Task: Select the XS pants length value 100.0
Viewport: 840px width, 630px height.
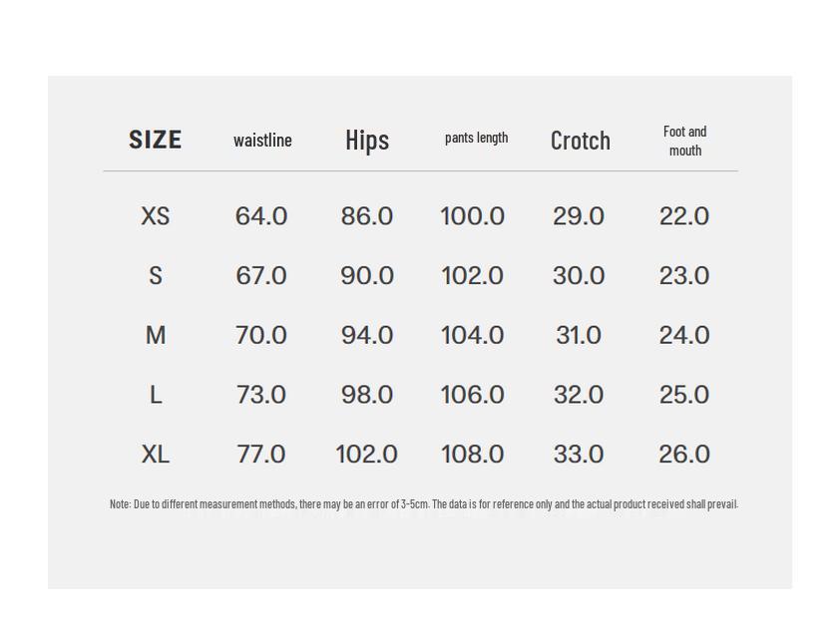Action: tap(473, 216)
